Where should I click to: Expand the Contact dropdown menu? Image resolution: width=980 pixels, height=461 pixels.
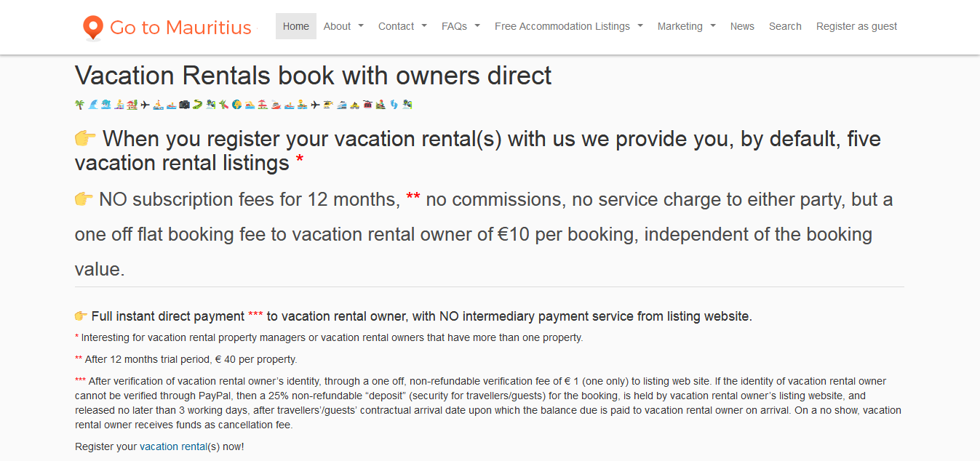click(x=402, y=26)
